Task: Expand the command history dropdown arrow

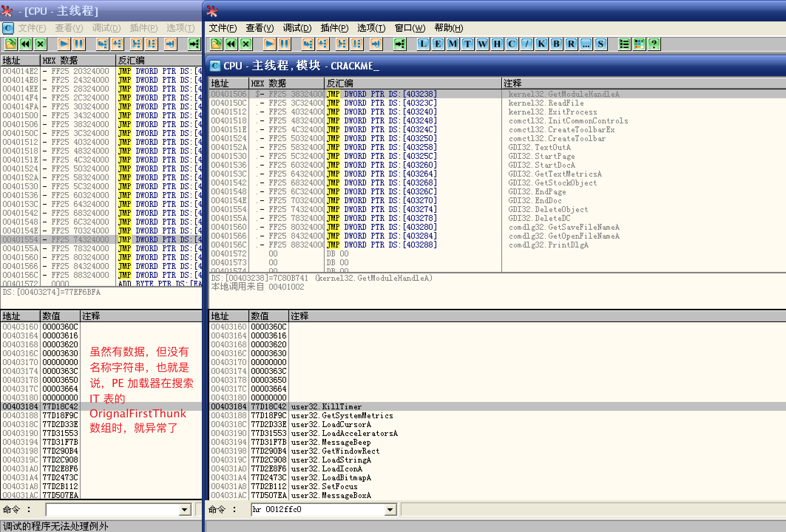Action: click(390, 510)
